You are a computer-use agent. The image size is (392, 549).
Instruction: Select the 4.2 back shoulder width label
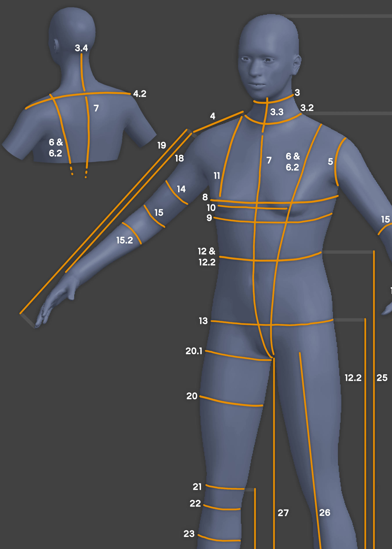tap(139, 94)
